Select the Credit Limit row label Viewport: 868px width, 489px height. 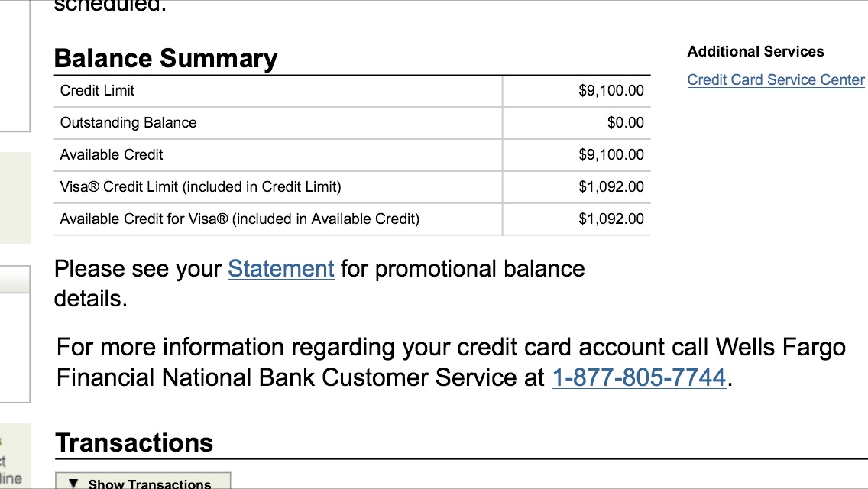point(97,91)
